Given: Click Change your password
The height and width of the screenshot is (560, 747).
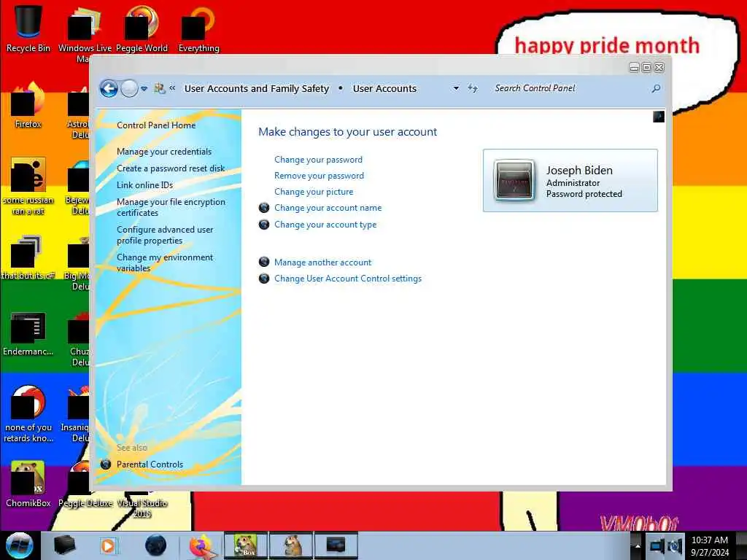Looking at the screenshot, I should 318,160.
